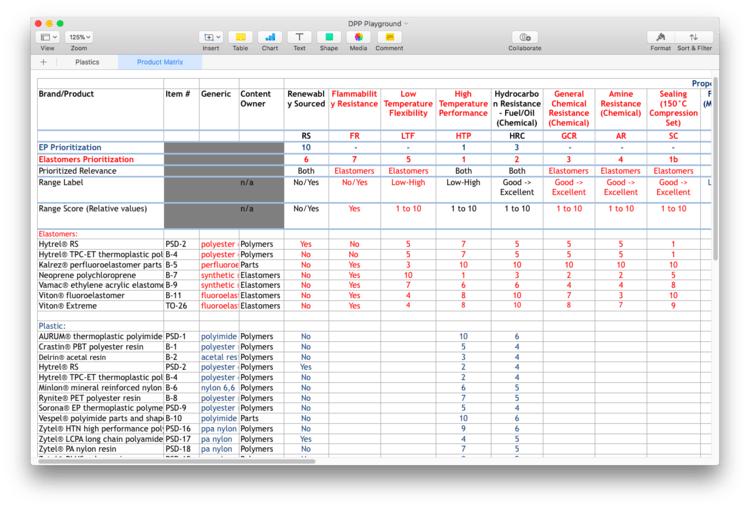Select Vespel polyimide parts and shapes cell
Screen dimensions: 750x509
(100, 418)
